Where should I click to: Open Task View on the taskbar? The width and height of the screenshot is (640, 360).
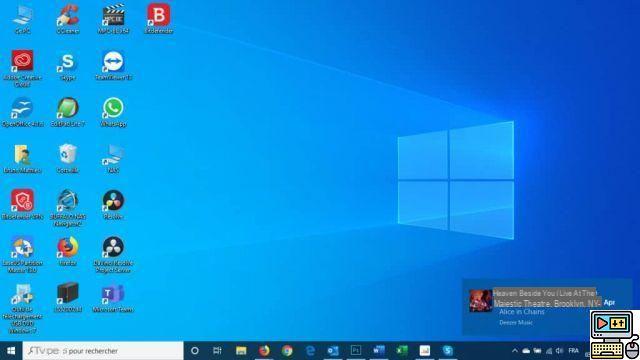217,351
